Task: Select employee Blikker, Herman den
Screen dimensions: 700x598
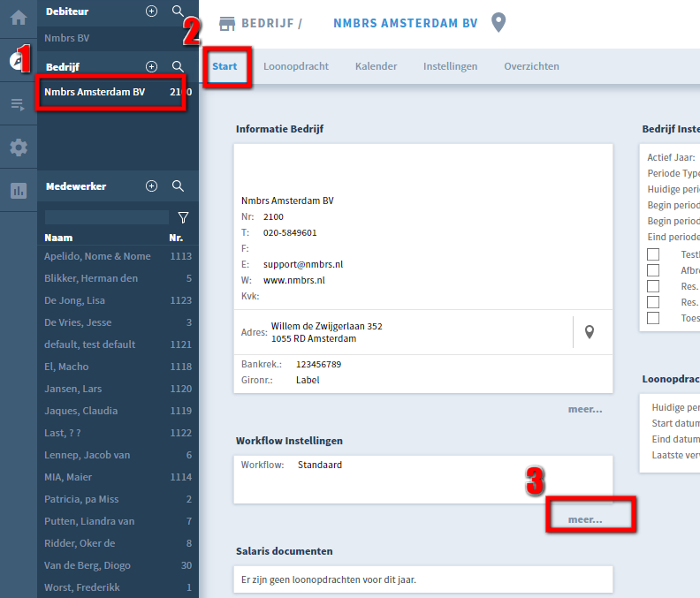Action: point(118,278)
